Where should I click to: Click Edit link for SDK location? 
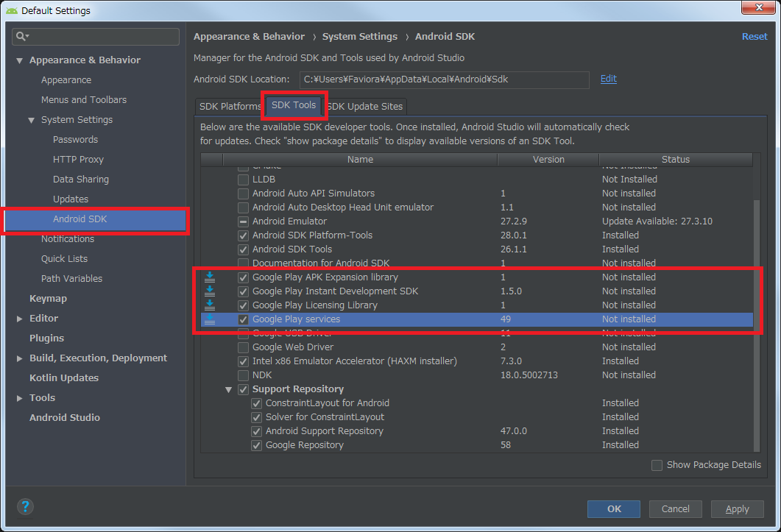tap(608, 79)
